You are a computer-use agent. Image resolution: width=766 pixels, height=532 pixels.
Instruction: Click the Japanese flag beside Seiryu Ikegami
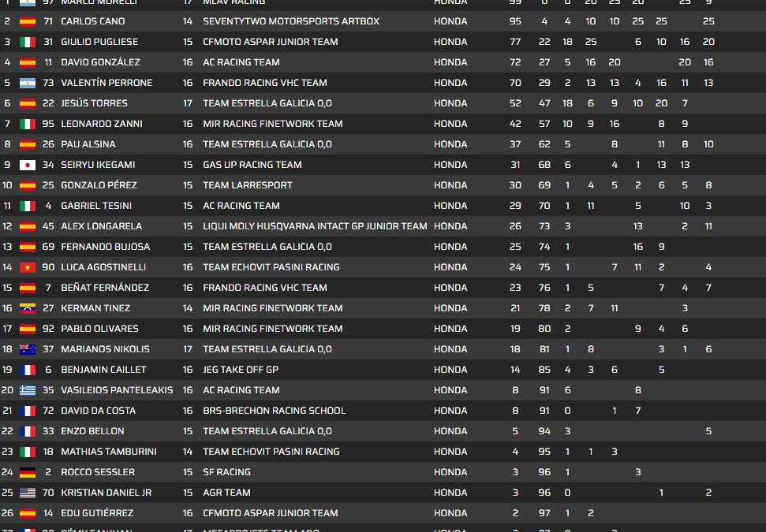28,165
